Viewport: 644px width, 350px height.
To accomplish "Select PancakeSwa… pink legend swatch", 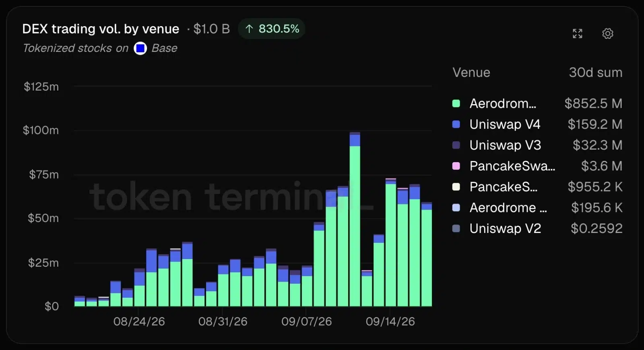I will (456, 166).
